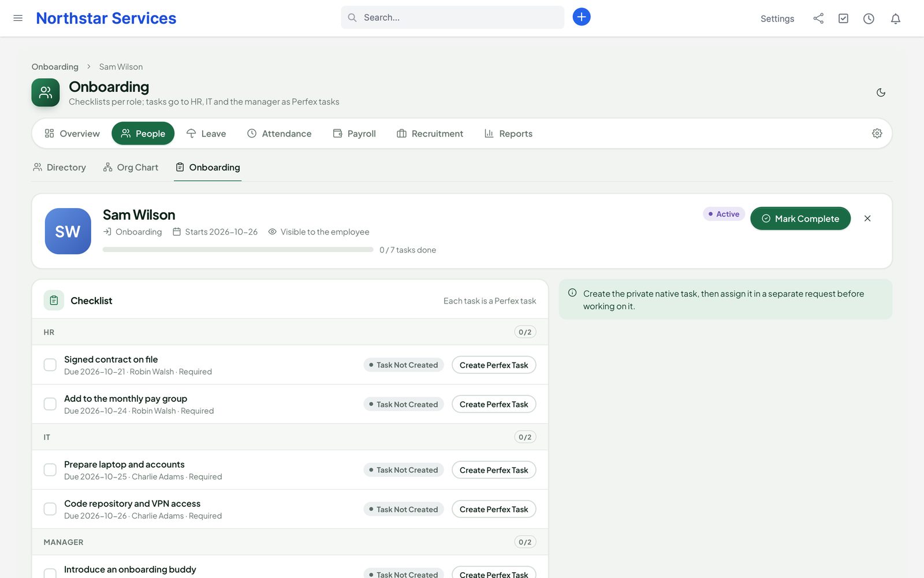Select the People tab
The image size is (924, 578).
[143, 134]
